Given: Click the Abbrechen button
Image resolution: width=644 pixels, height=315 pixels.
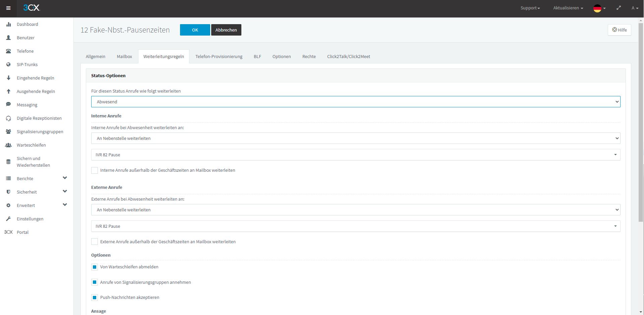Looking at the screenshot, I should coord(226,30).
